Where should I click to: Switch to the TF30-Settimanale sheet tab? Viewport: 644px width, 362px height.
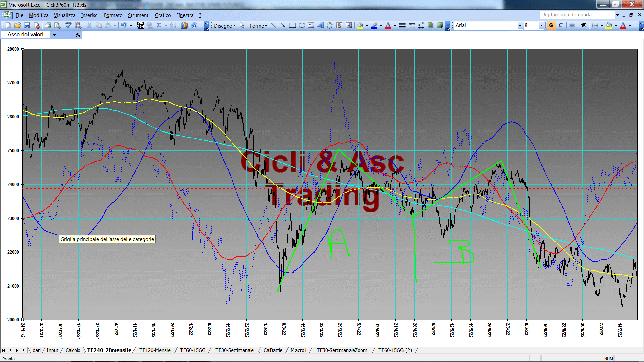pyautogui.click(x=234, y=350)
